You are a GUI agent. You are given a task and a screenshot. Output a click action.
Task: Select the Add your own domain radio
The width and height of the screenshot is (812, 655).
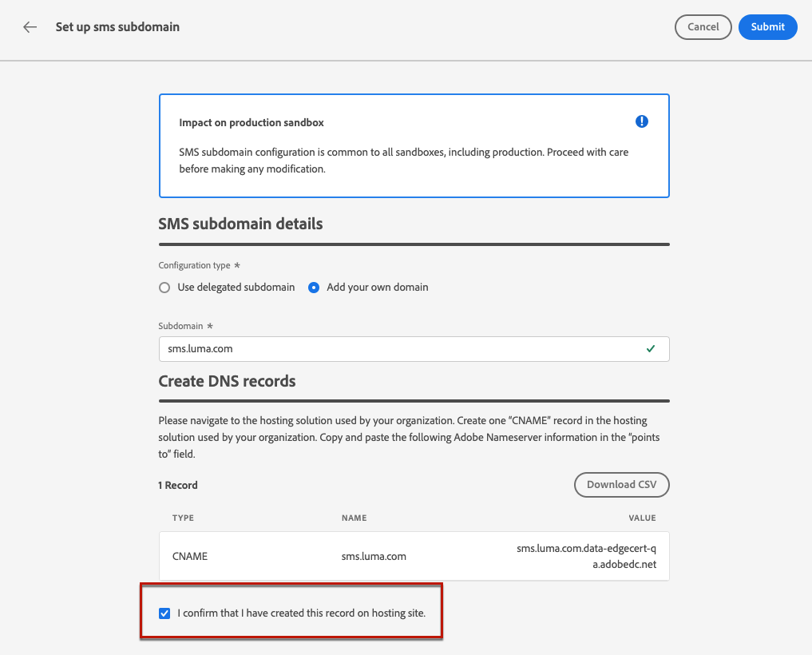coord(314,288)
